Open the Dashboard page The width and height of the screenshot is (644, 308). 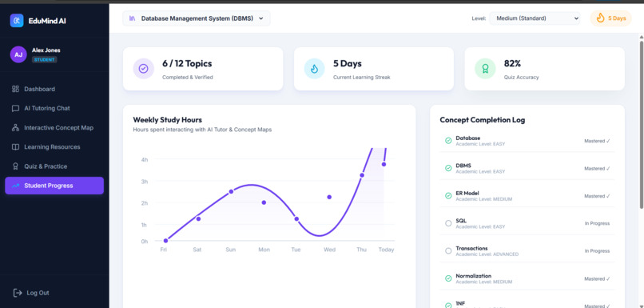click(54, 89)
